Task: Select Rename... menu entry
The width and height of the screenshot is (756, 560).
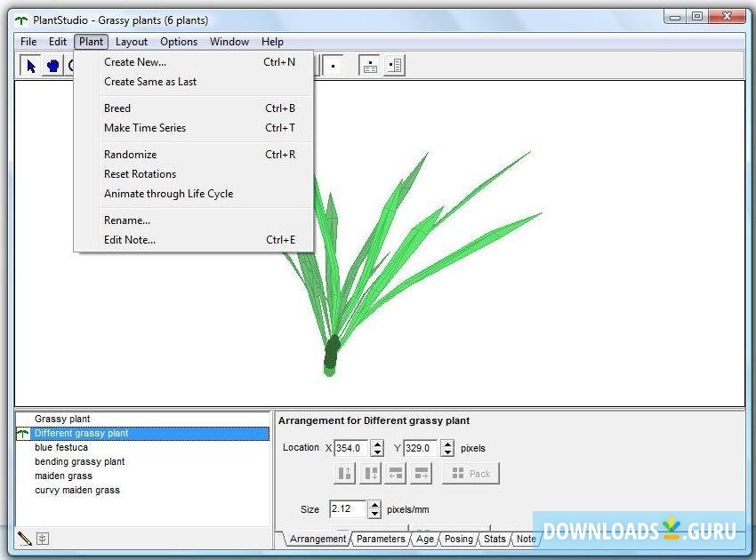Action: [x=194, y=220]
